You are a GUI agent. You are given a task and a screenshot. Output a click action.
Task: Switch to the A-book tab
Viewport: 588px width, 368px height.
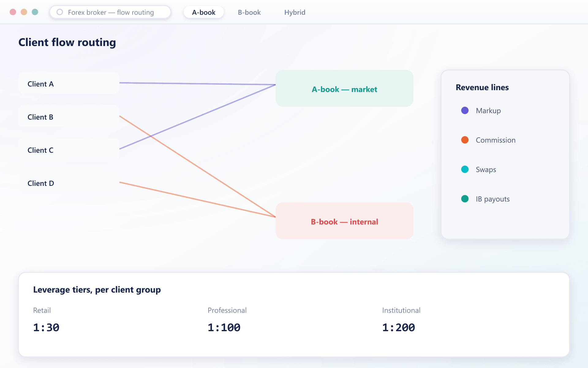coord(204,12)
